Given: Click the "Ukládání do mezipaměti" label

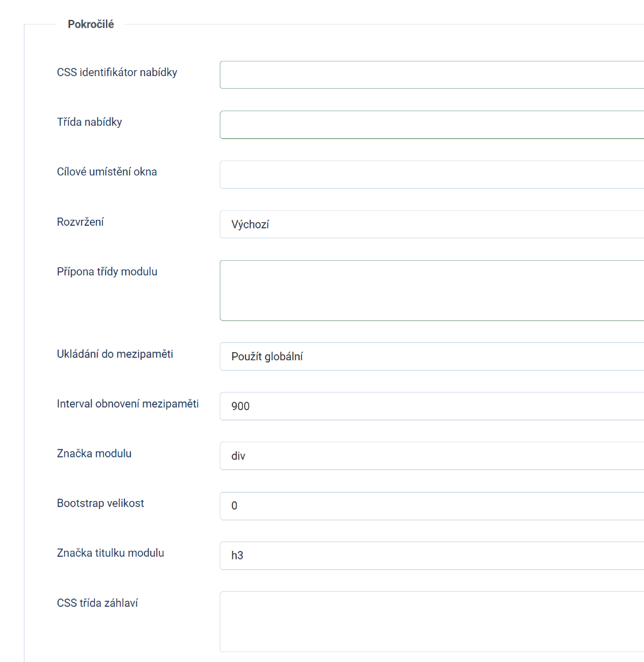Looking at the screenshot, I should pos(115,354).
